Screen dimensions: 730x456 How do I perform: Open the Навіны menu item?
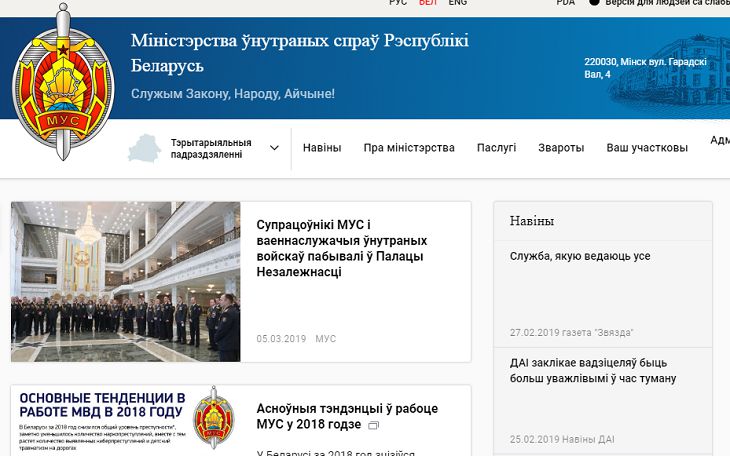point(322,148)
